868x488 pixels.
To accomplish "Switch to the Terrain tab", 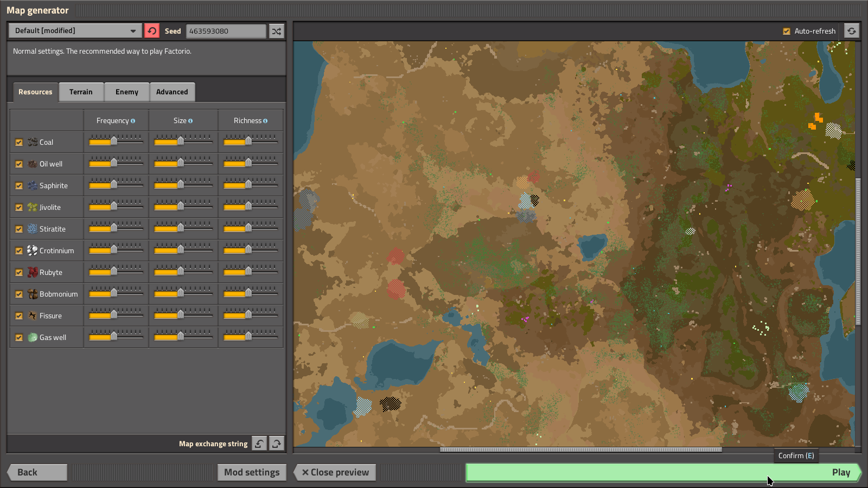I will click(81, 92).
